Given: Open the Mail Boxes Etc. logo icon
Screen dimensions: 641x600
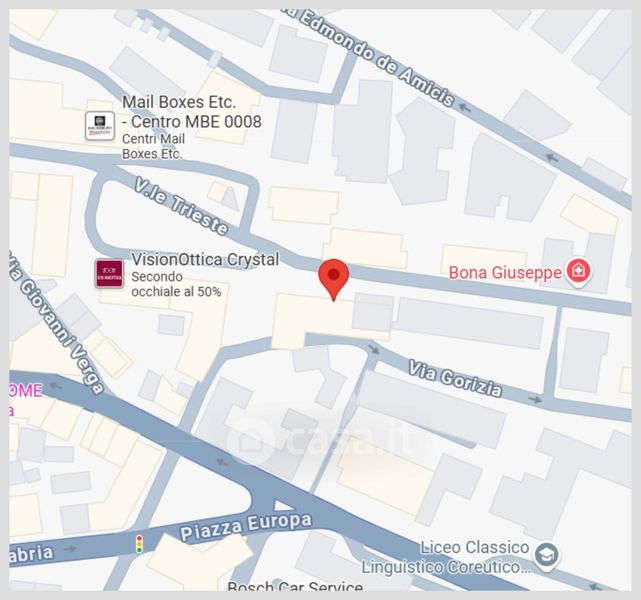Looking at the screenshot, I should pos(100,126).
